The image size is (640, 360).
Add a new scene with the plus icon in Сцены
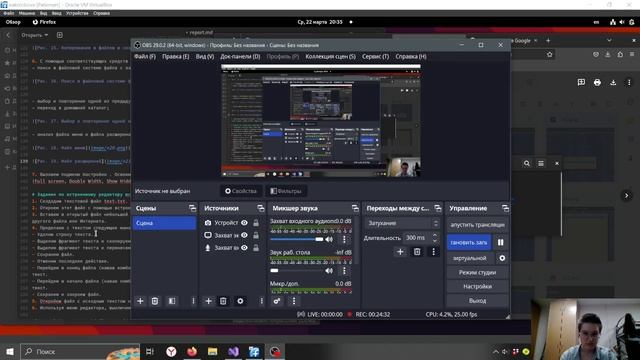click(x=140, y=301)
